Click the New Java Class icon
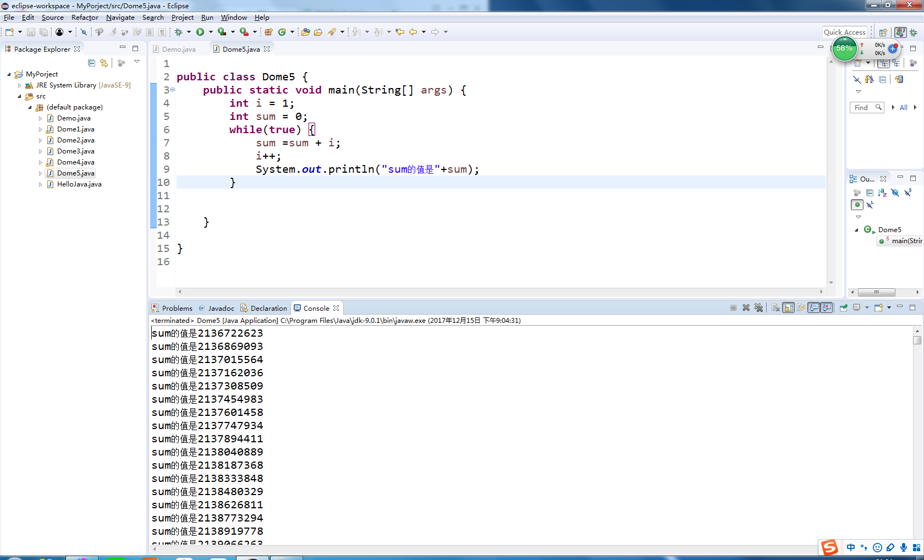This screenshot has width=924, height=560. coord(282,32)
